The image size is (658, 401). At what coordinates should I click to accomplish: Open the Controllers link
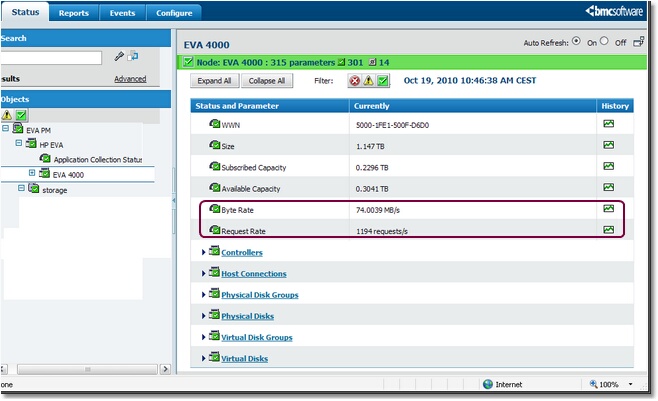(x=242, y=253)
